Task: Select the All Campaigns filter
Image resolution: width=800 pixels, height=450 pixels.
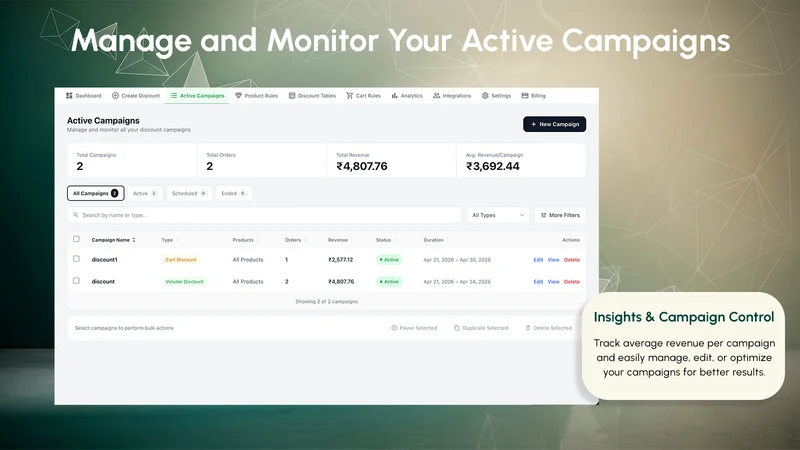Action: click(x=95, y=193)
